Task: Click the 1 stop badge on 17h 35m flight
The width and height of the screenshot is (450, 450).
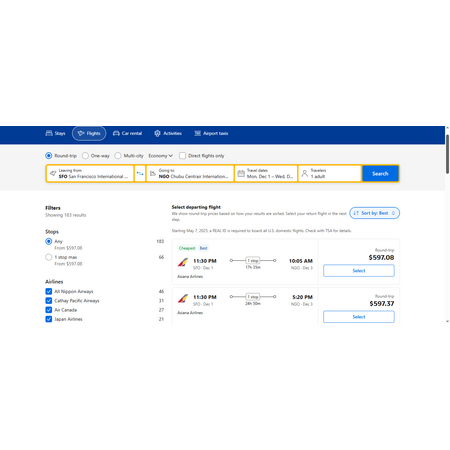Action: point(253,260)
